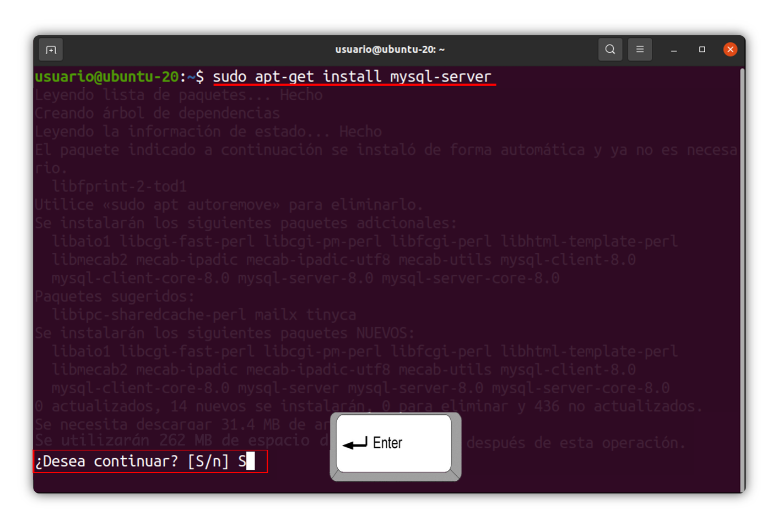The image size is (778, 532).
Task: Minimize the terminal window
Action: [673, 50]
